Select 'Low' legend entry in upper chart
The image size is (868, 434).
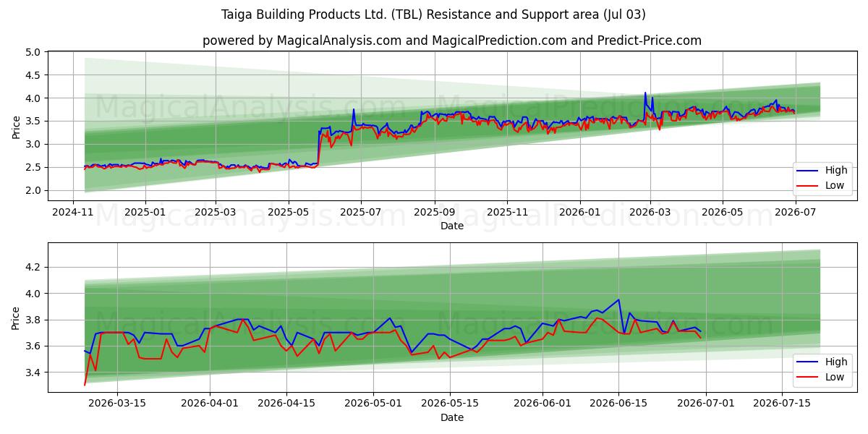pyautogui.click(x=835, y=185)
